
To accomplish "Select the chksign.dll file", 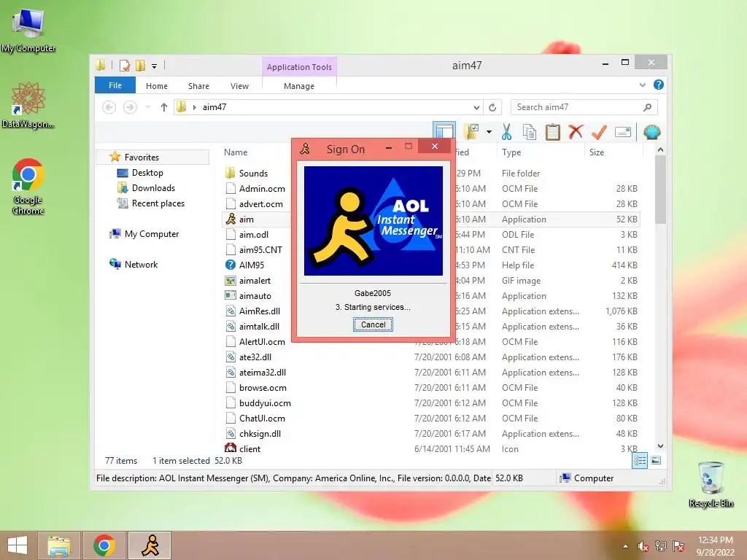I will [260, 433].
